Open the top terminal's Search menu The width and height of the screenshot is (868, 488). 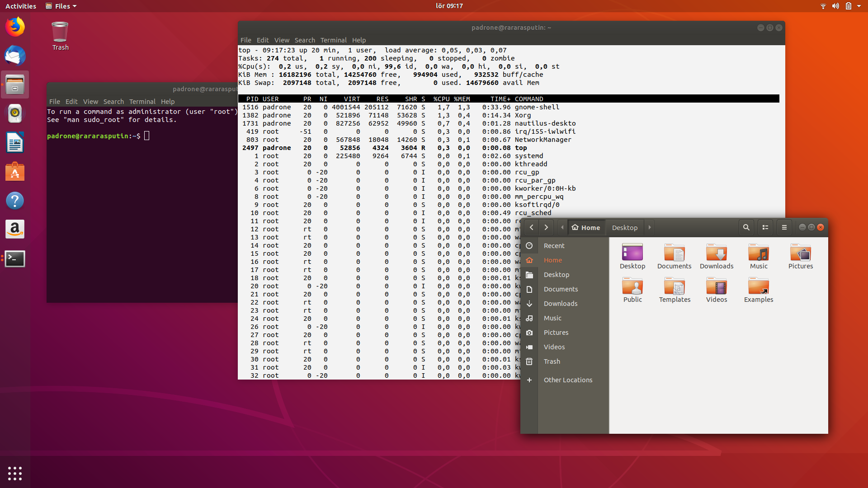pyautogui.click(x=305, y=40)
